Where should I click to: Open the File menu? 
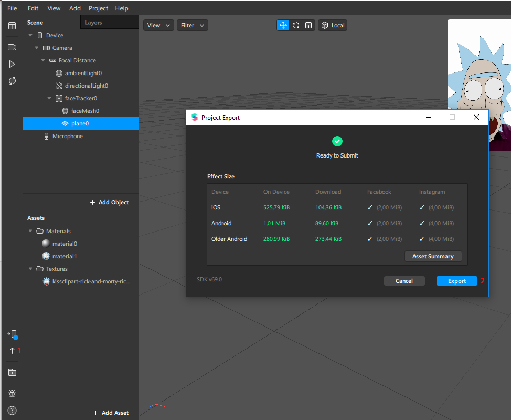tap(12, 8)
